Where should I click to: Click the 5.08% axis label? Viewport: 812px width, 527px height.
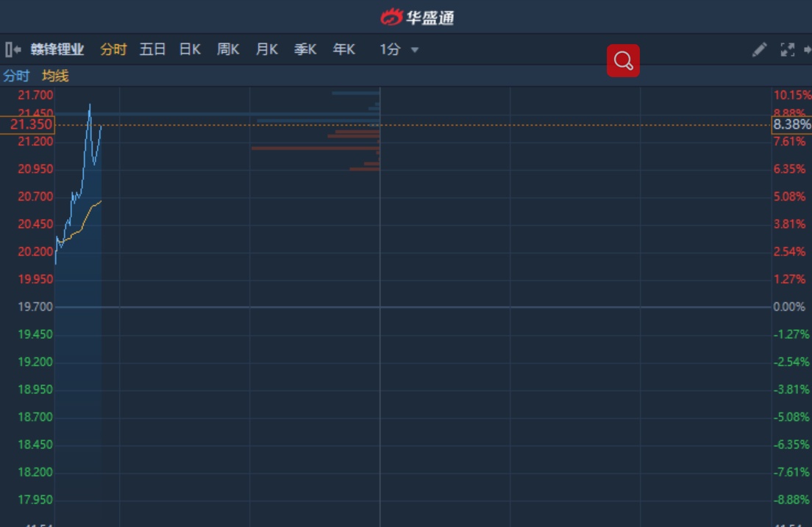pyautogui.click(x=789, y=197)
